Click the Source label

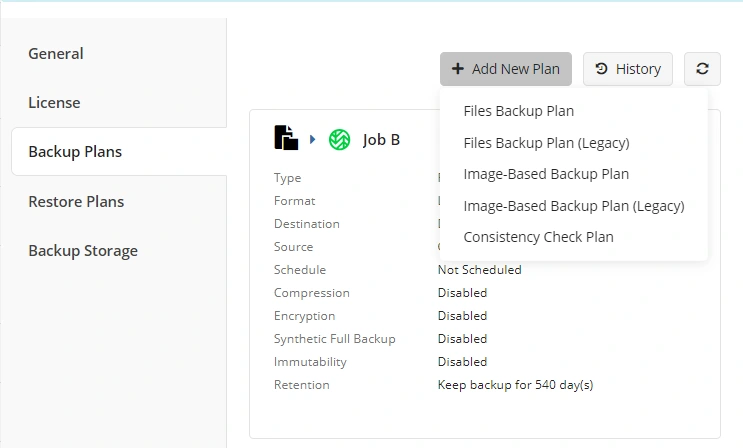click(293, 247)
